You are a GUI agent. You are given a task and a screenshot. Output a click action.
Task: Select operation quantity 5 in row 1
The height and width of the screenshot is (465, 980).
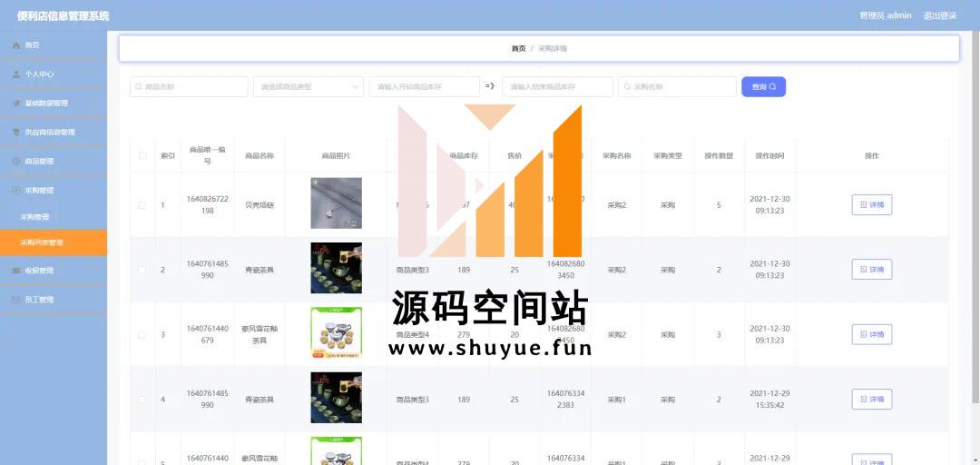tap(719, 205)
